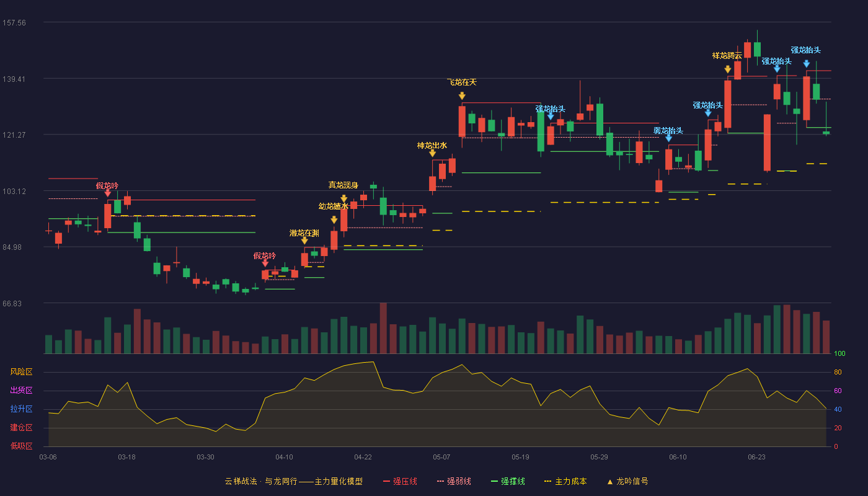This screenshot has height=496, width=868.
Task: Click the blue arrow under the last 强龙抬头
Action: pyautogui.click(x=806, y=63)
